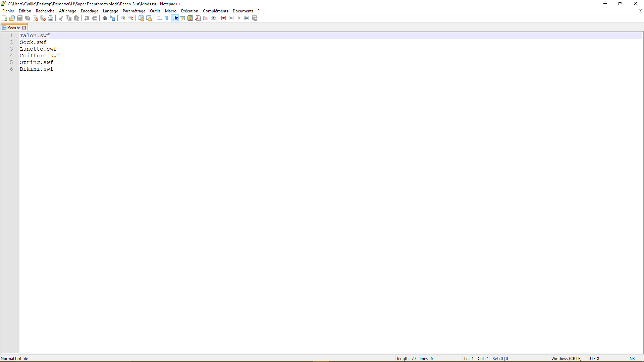644x362 pixels.
Task: Toggle word wrap toolbar button
Action: click(x=159, y=18)
